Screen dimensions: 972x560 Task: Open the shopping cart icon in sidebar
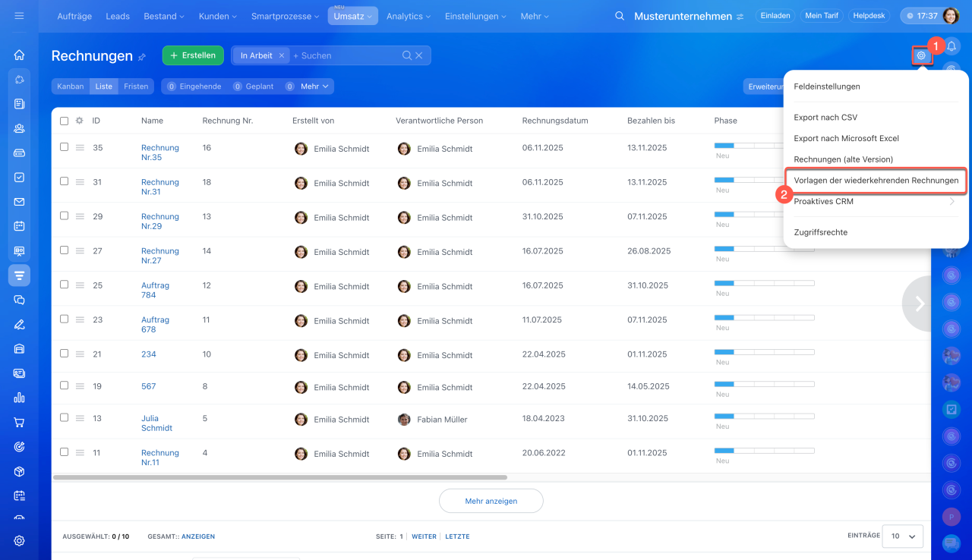click(x=19, y=423)
